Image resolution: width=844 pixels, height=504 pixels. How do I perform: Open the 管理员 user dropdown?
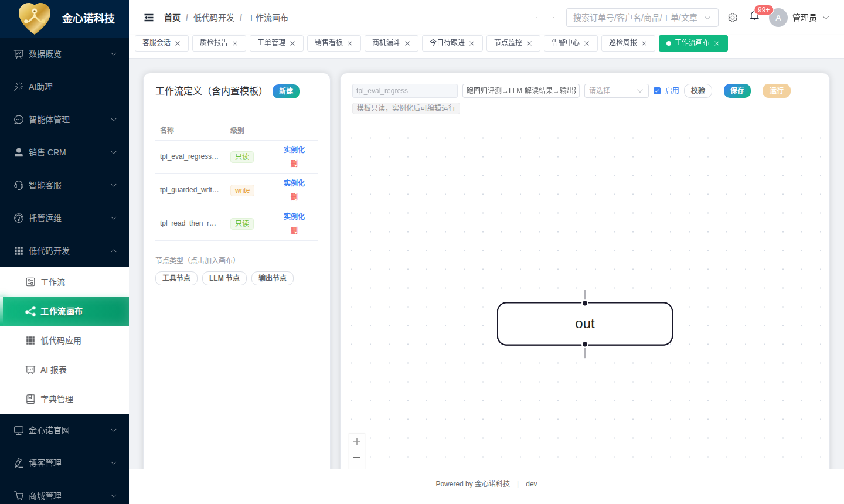point(811,18)
